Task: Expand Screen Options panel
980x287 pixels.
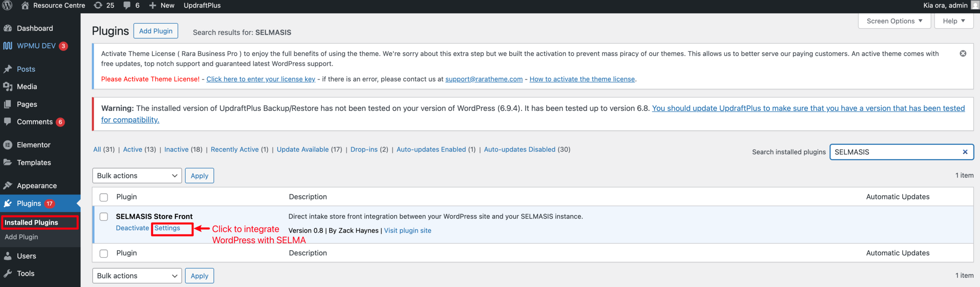Action: [894, 21]
